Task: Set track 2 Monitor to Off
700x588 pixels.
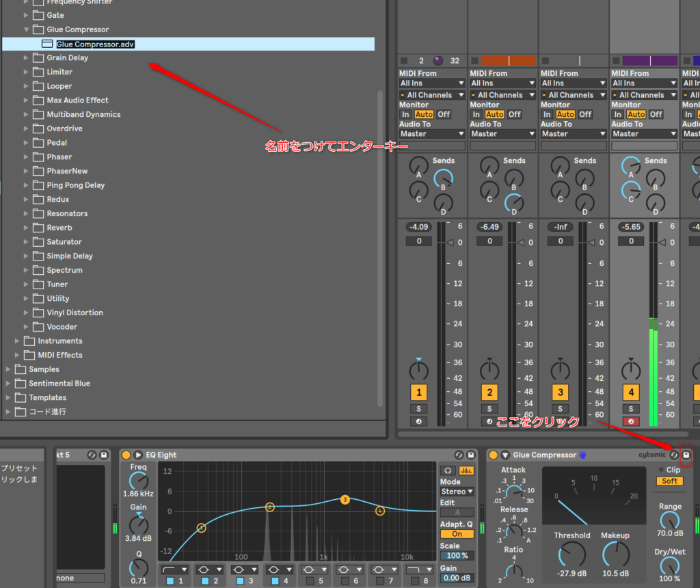Action: coord(515,114)
